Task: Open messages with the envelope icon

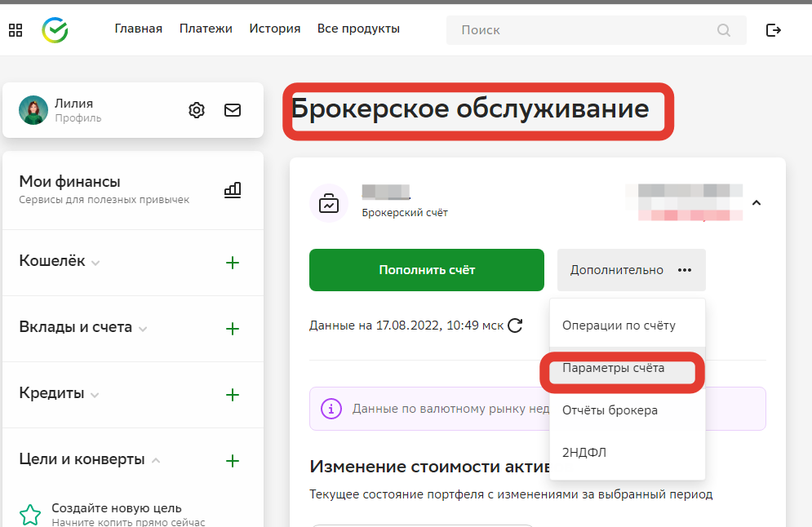Action: click(x=233, y=109)
